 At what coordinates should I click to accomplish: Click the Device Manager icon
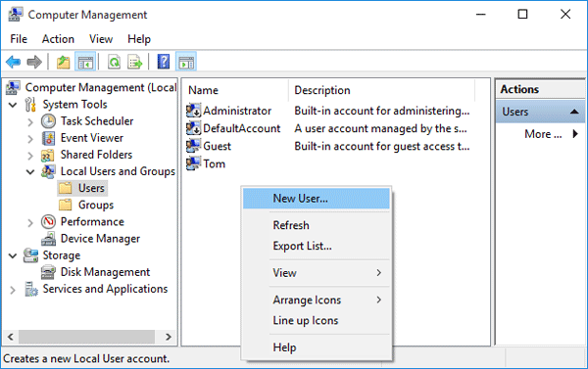[48, 239]
